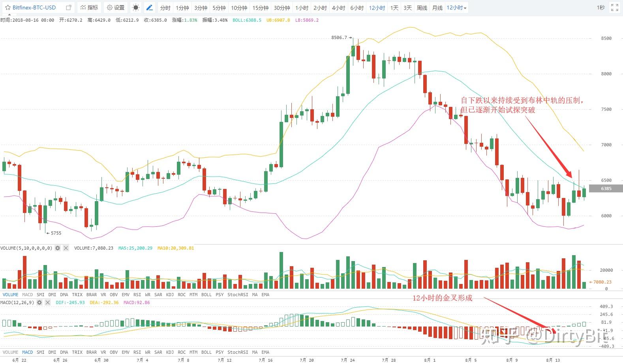
Task: Pick ROC in the MACD panel's bottom indicator row
Action: (182, 352)
